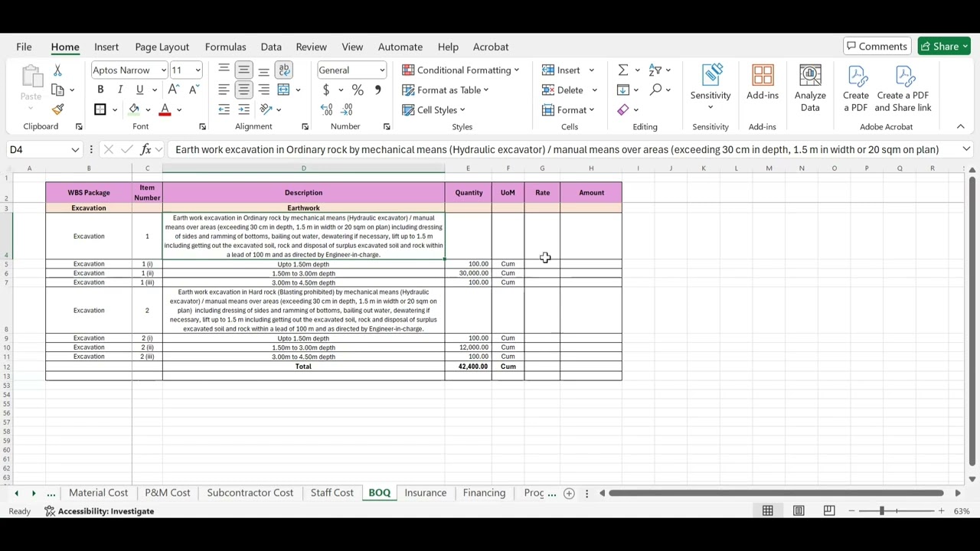Open the File menu
This screenshot has width=980, height=551.
click(24, 47)
